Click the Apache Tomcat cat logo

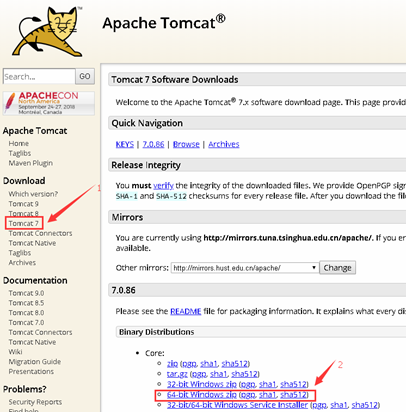tap(47, 32)
